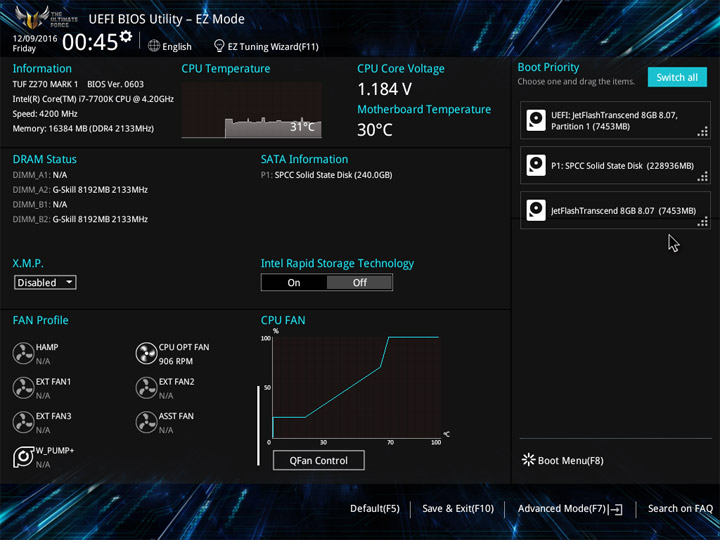Click BIOS Ver. 0603 text
The width and height of the screenshot is (720, 540).
(x=115, y=84)
